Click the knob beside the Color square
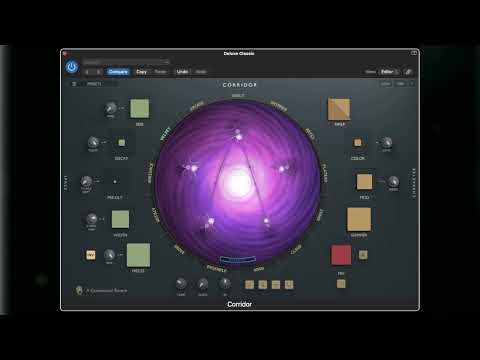The image size is (480, 360). tap(387, 142)
